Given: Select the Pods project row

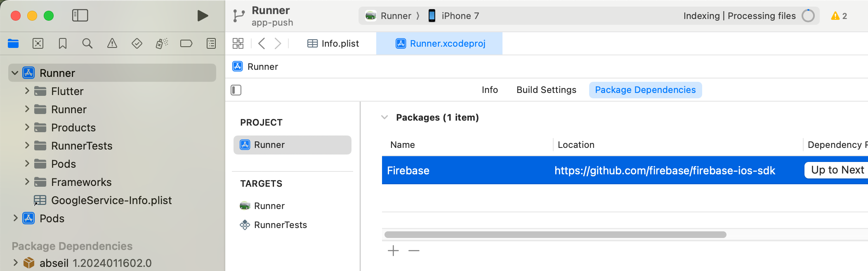Looking at the screenshot, I should click(x=112, y=218).
